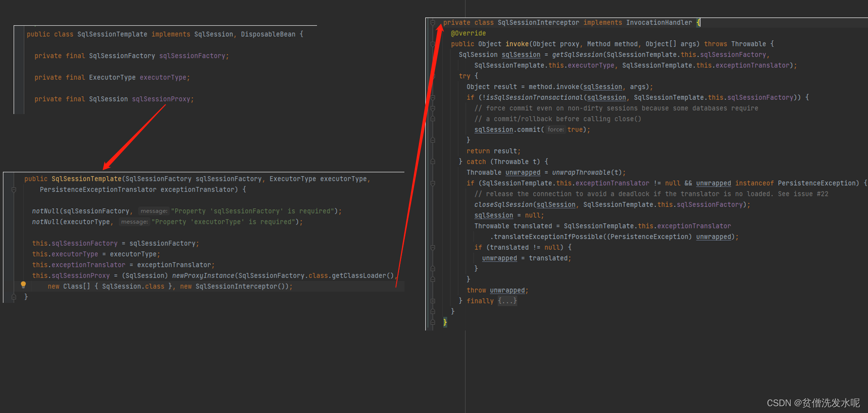Click the 'sqlSession.commit' call
The height and width of the screenshot is (413, 868).
click(x=507, y=130)
